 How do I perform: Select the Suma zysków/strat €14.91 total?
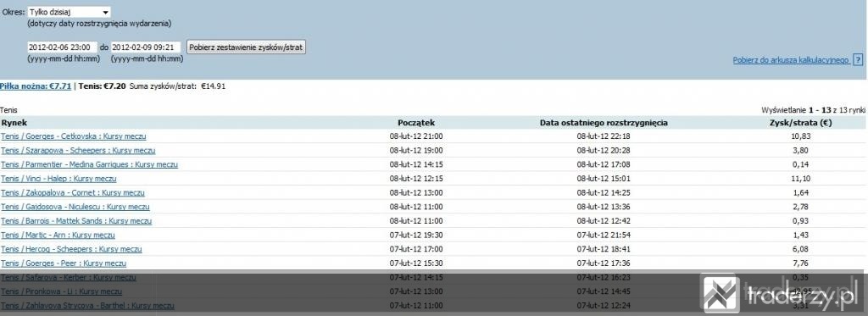pos(177,86)
